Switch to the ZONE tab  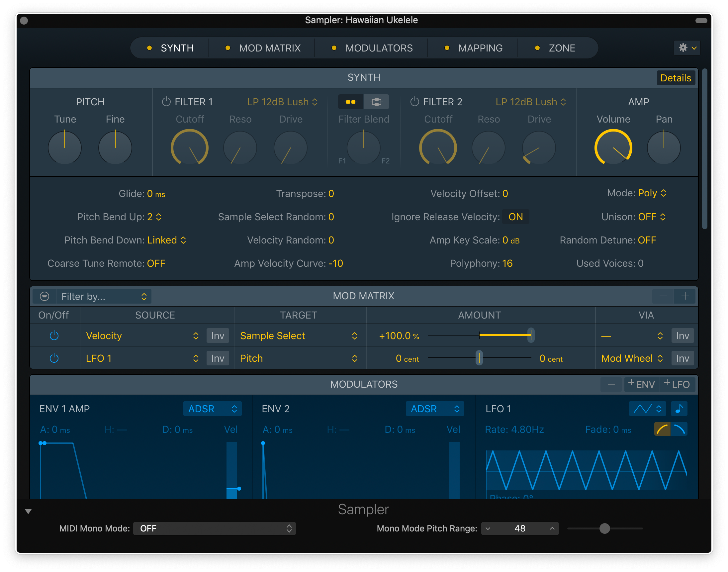(561, 48)
